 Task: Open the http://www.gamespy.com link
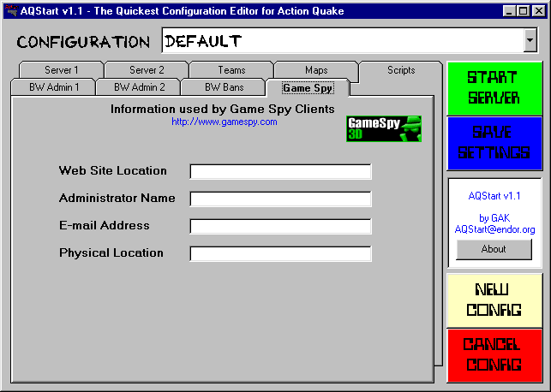(x=225, y=122)
